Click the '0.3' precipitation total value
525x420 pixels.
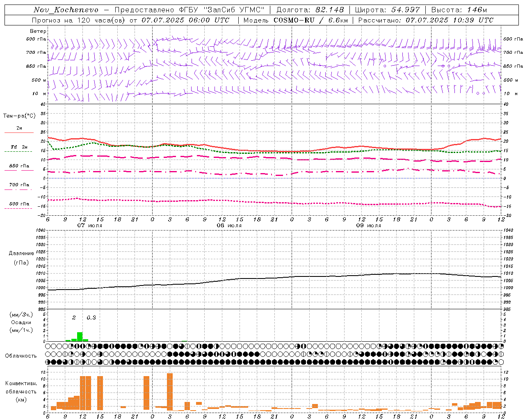tap(91, 317)
